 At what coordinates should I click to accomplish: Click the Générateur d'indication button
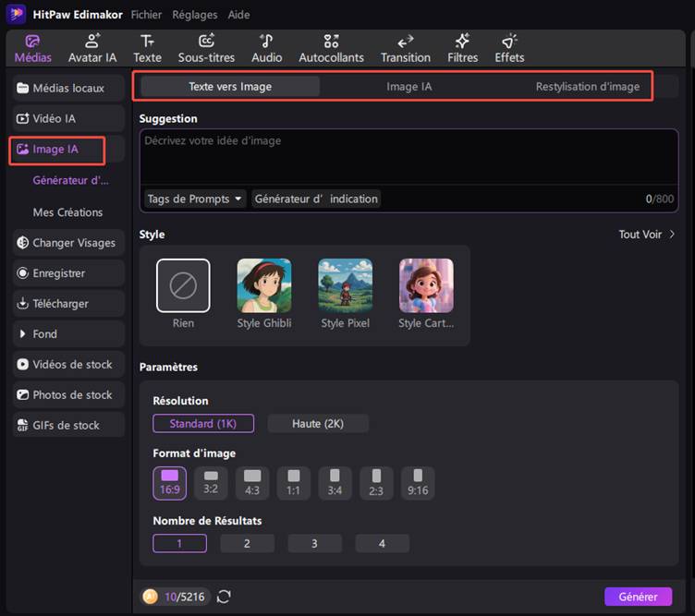click(316, 199)
